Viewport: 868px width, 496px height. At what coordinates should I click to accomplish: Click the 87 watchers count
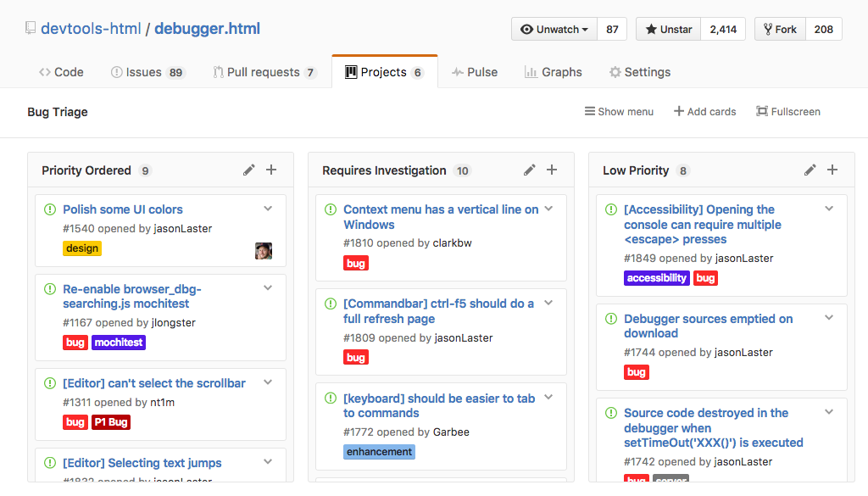coord(612,30)
